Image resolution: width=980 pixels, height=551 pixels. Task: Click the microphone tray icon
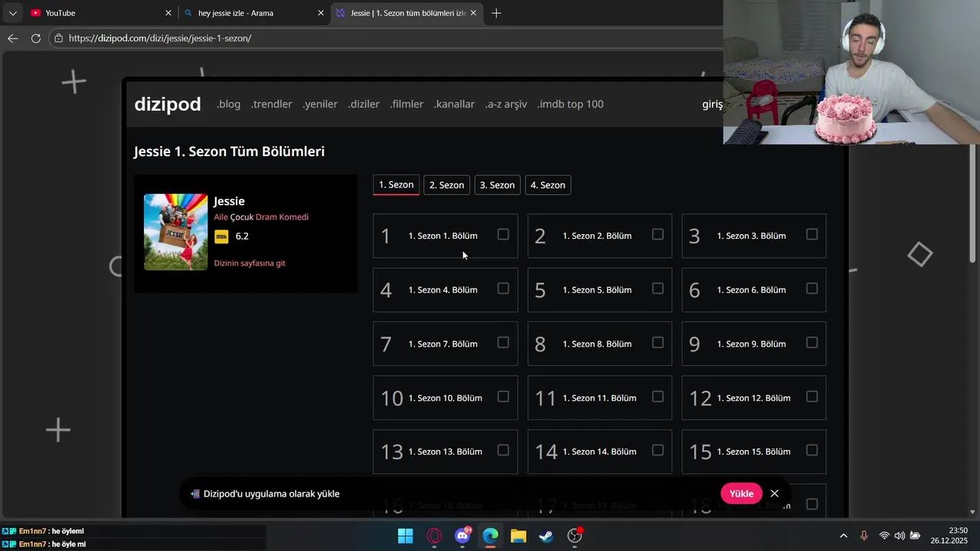864,536
